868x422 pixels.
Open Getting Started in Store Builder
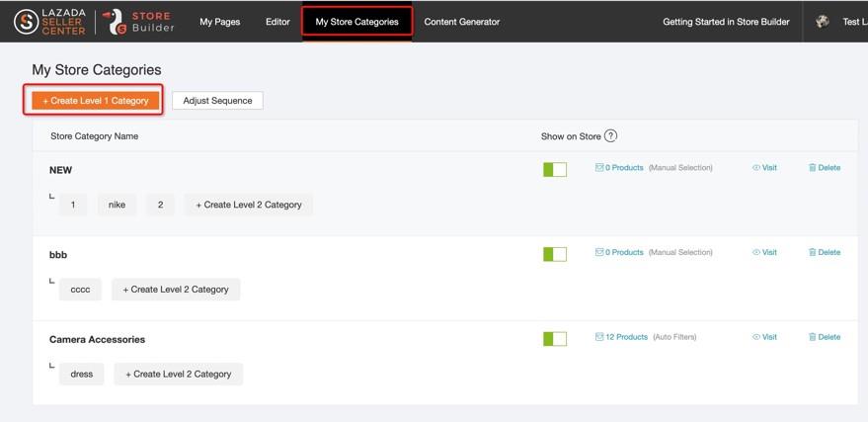pyautogui.click(x=726, y=22)
